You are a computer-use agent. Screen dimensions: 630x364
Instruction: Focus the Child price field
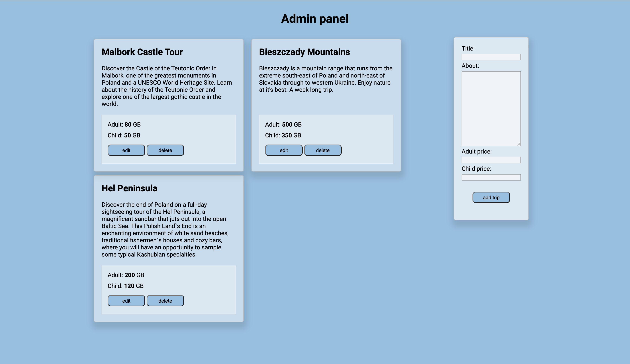[x=491, y=177]
